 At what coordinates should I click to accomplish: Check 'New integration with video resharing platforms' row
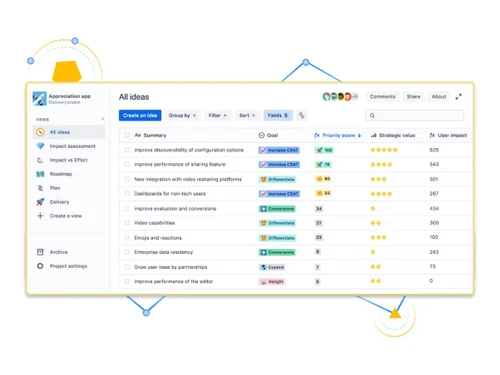pyautogui.click(x=127, y=179)
